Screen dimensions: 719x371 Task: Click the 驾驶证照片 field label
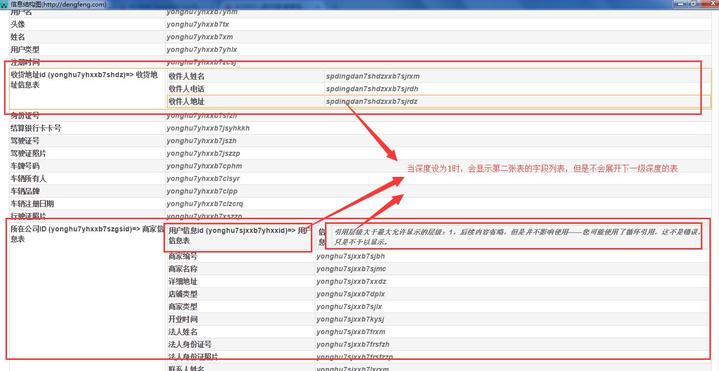[x=28, y=153]
